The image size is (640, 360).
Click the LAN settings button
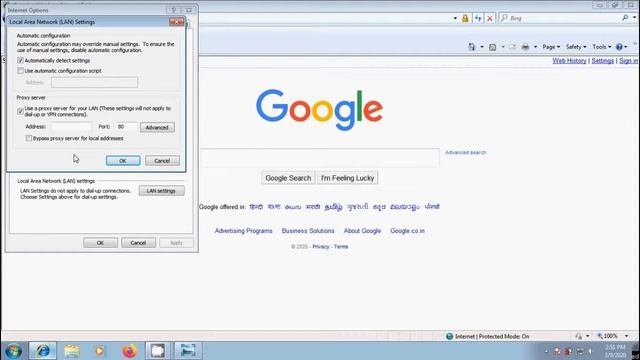click(161, 191)
